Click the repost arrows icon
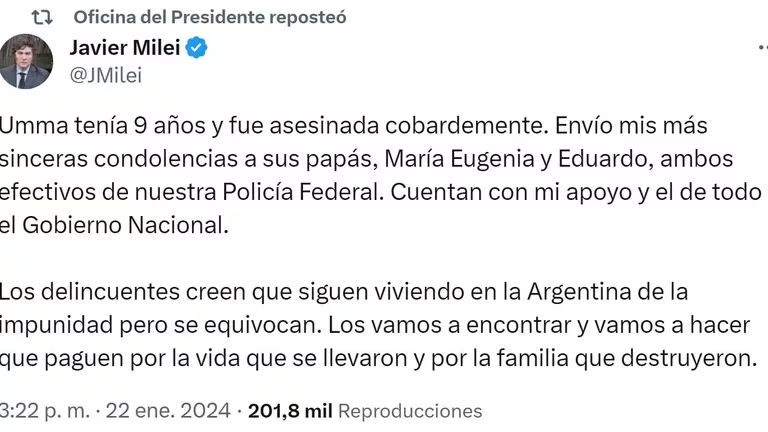 click(41, 17)
